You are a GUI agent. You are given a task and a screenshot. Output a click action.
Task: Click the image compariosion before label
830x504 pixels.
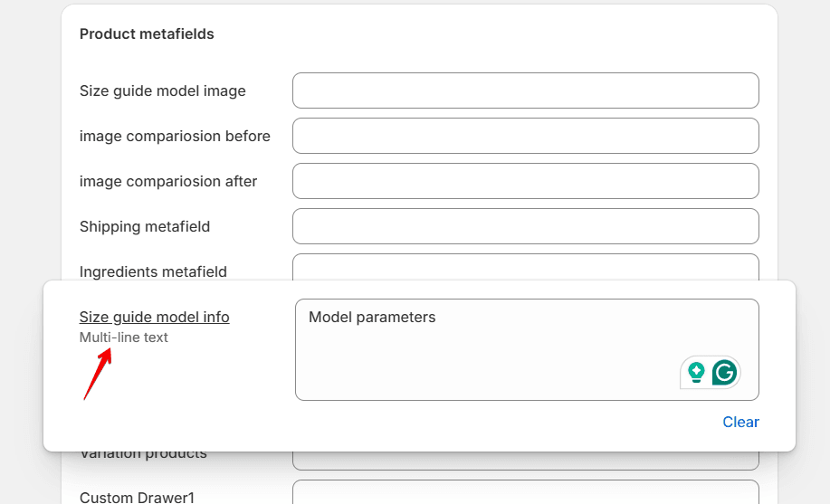pyautogui.click(x=175, y=136)
